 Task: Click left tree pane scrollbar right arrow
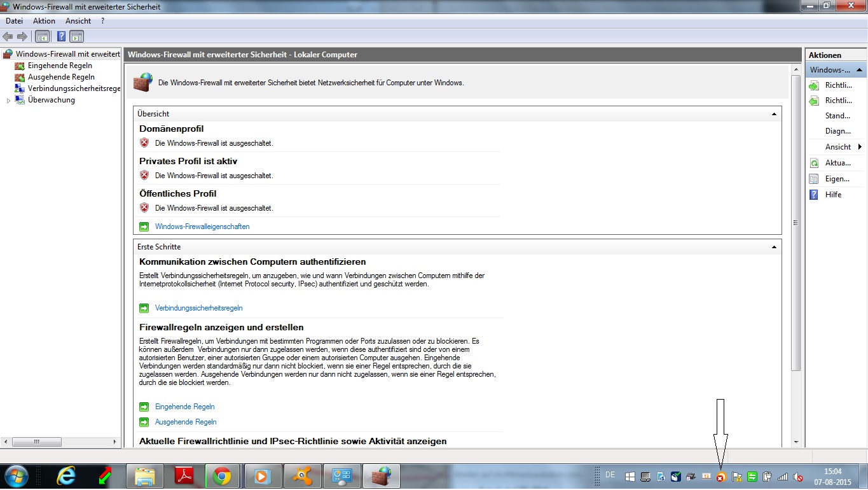(116, 442)
